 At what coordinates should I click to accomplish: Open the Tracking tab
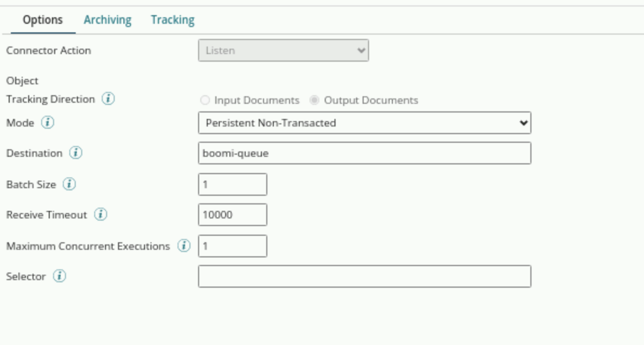coord(172,20)
